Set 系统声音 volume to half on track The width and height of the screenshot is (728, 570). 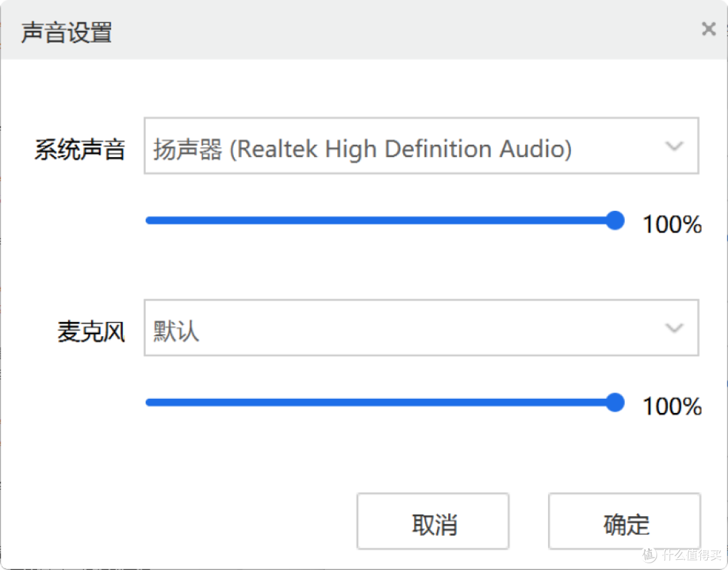381,220
